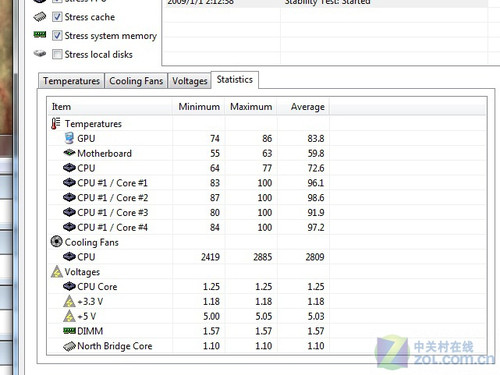Select the Cooling Fans group row
This screenshot has height=375, width=500.
91,242
